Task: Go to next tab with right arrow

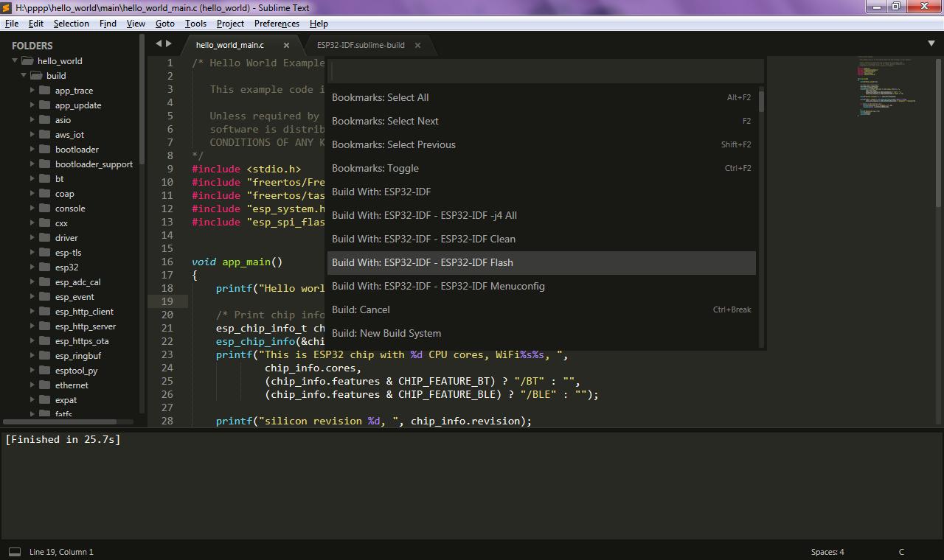Action: [169, 44]
